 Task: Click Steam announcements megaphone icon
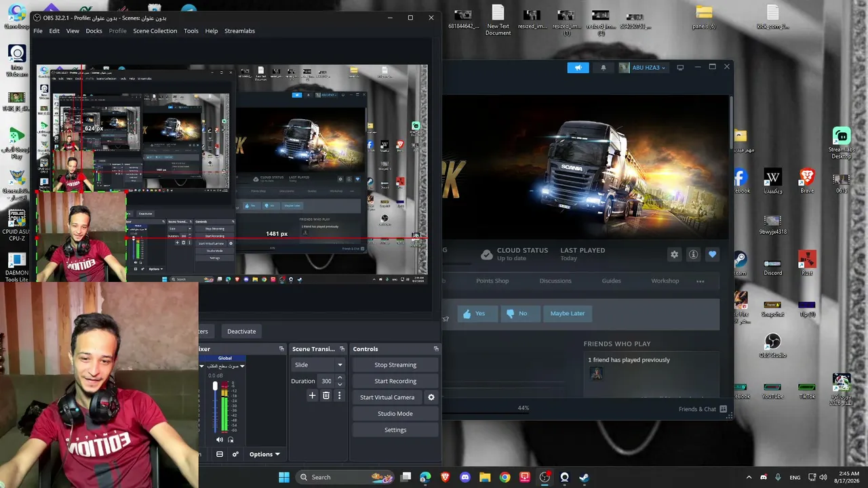point(578,67)
